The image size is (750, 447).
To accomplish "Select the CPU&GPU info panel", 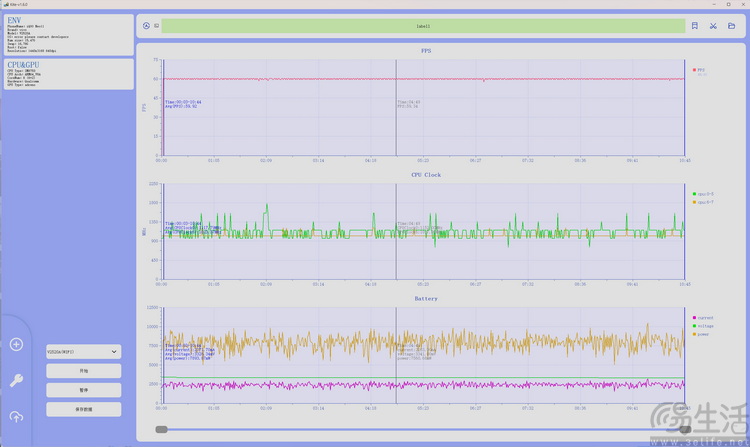I will pos(67,73).
